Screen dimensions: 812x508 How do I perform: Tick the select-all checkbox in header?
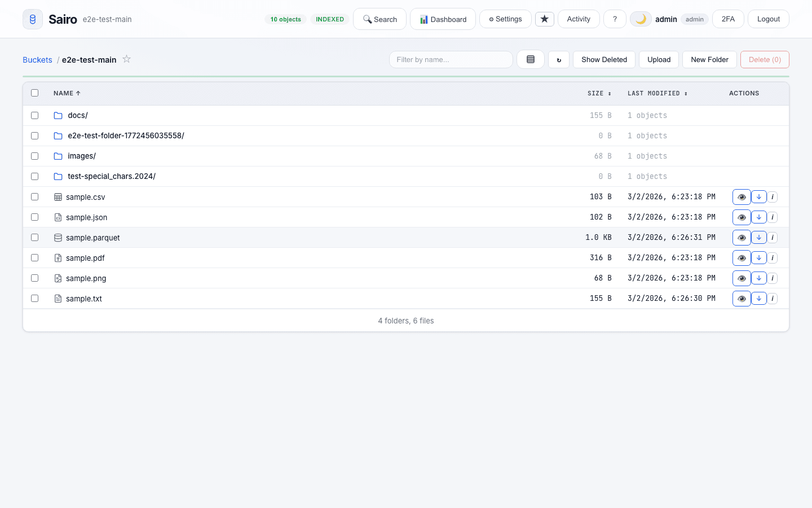[x=35, y=93]
